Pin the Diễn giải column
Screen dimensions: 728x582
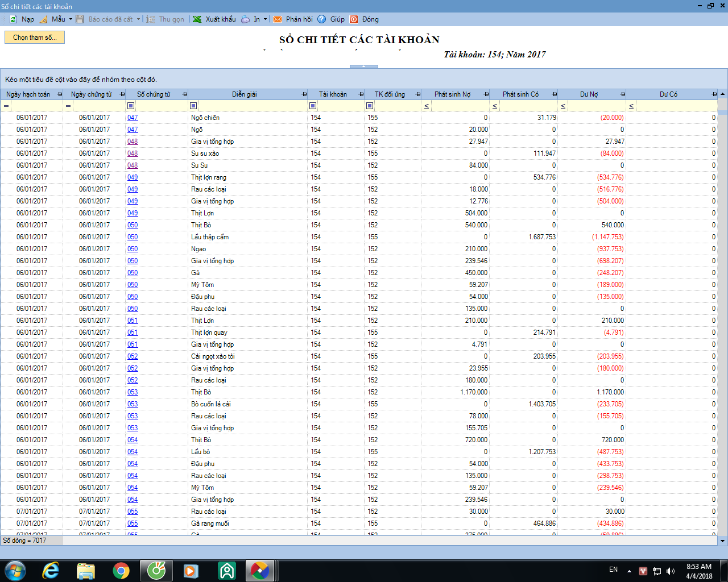(304, 94)
